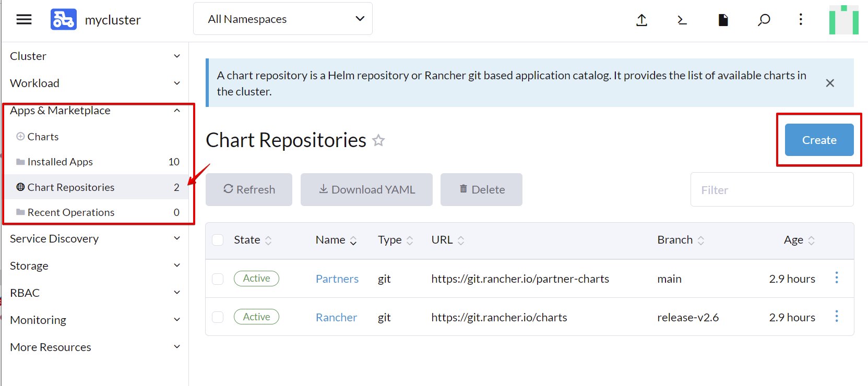Open the kubectl shell icon

682,20
